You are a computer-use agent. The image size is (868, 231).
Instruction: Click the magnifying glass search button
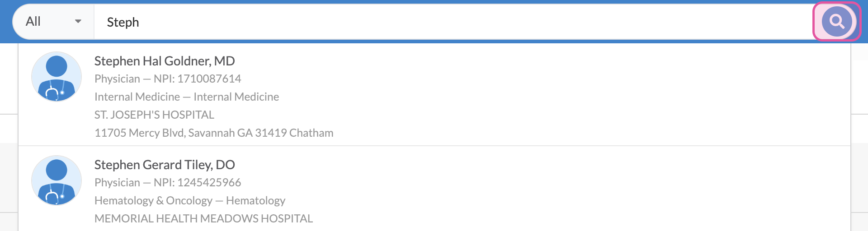(x=837, y=22)
